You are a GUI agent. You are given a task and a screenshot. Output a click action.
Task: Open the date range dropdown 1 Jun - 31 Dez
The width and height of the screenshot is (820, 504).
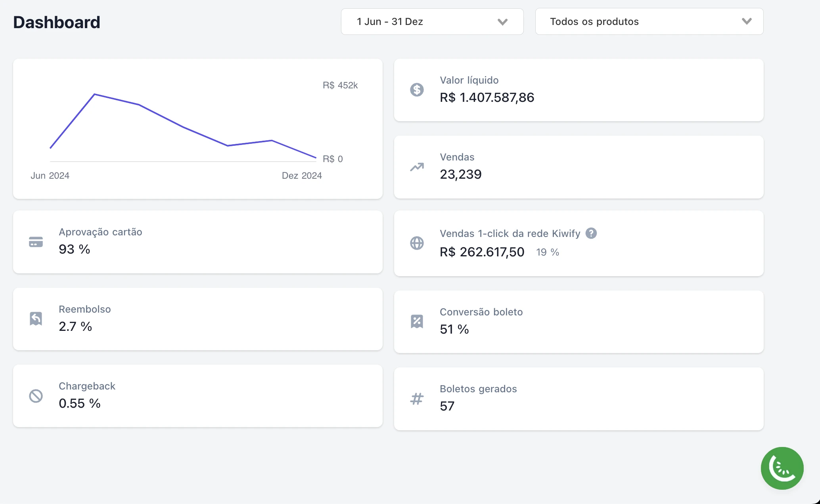(x=431, y=22)
